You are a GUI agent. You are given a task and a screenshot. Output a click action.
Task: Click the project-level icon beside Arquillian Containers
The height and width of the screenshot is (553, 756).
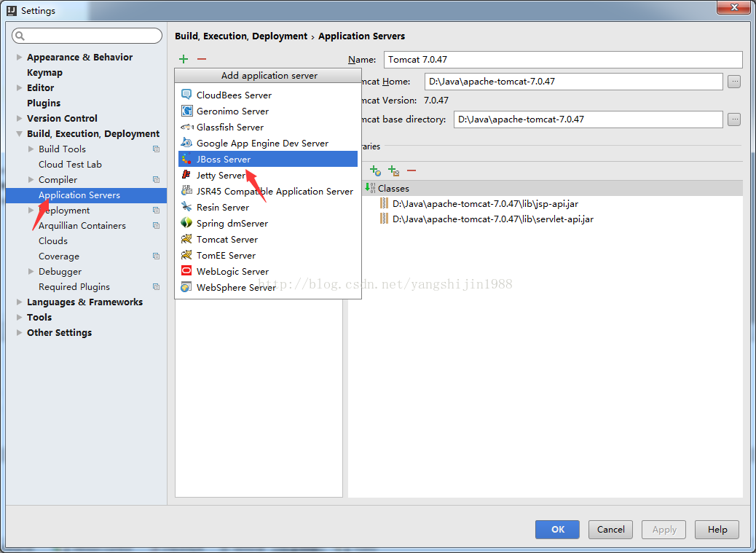click(x=156, y=226)
